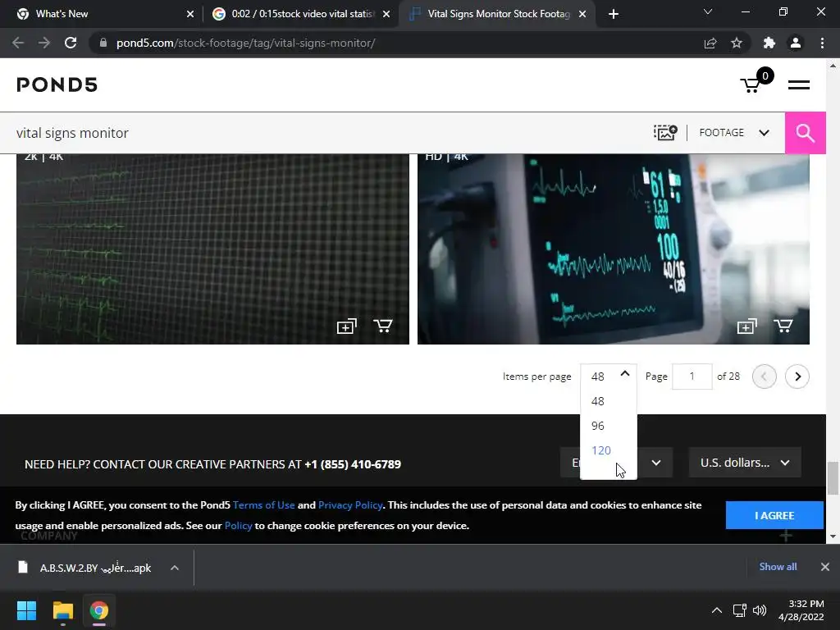Add hospital monitor clip to collection

(746, 326)
